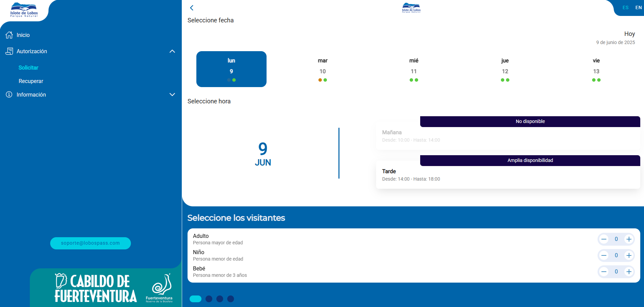This screenshot has height=307, width=644.
Task: Add one Bebé using plus icon
Action: tap(629, 272)
